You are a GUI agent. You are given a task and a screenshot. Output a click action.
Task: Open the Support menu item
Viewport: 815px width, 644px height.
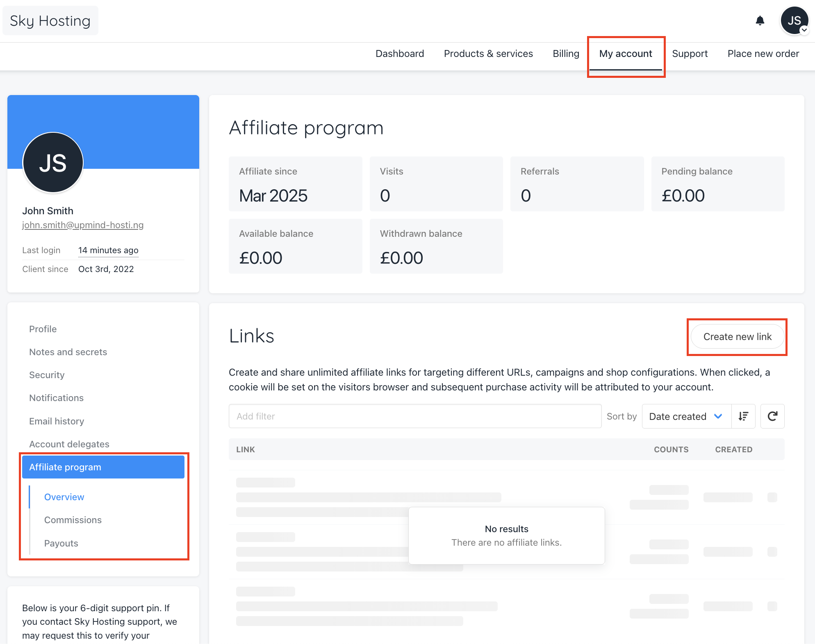point(690,54)
